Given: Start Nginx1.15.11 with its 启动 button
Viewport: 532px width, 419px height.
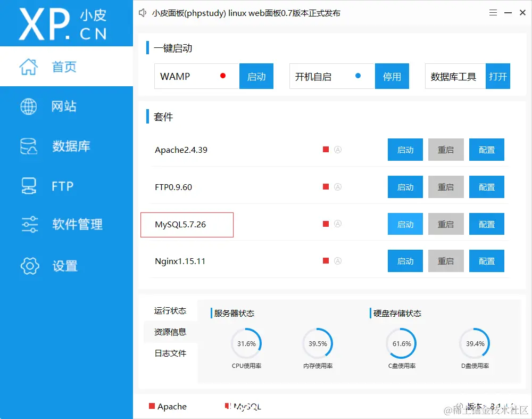Looking at the screenshot, I should pos(405,261).
